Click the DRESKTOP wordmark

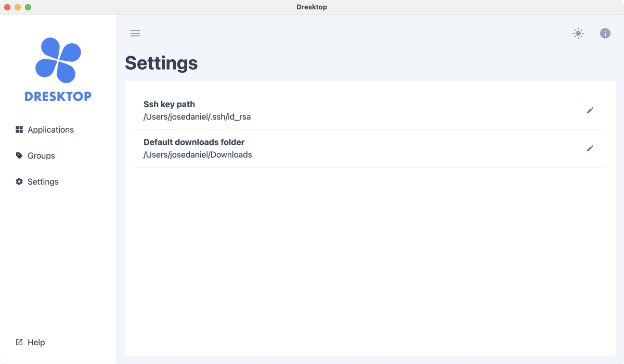pos(58,96)
